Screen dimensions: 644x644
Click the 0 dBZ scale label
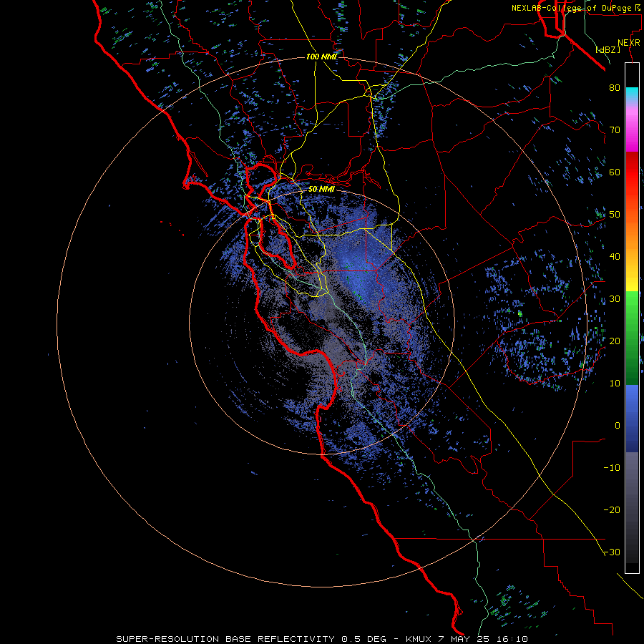618,426
